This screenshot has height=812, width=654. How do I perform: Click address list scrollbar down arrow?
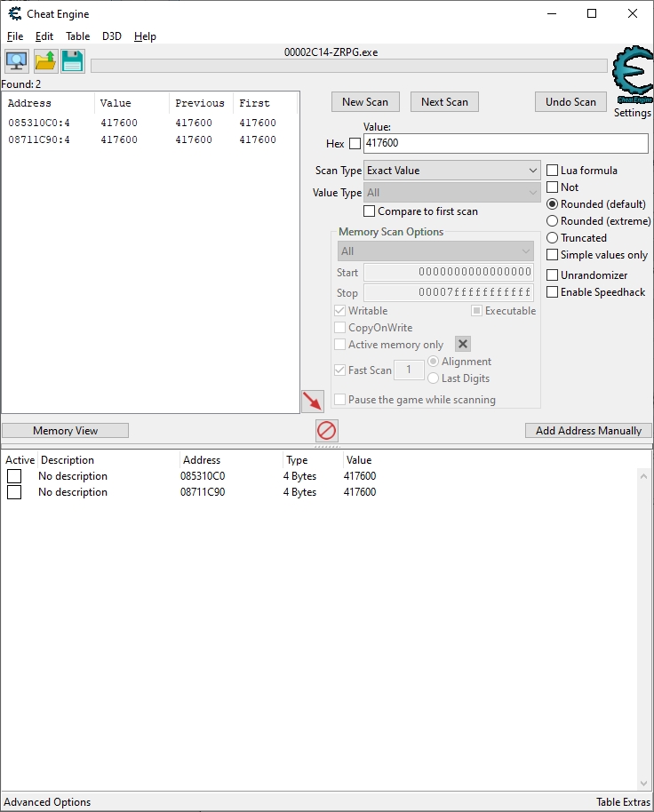point(643,783)
